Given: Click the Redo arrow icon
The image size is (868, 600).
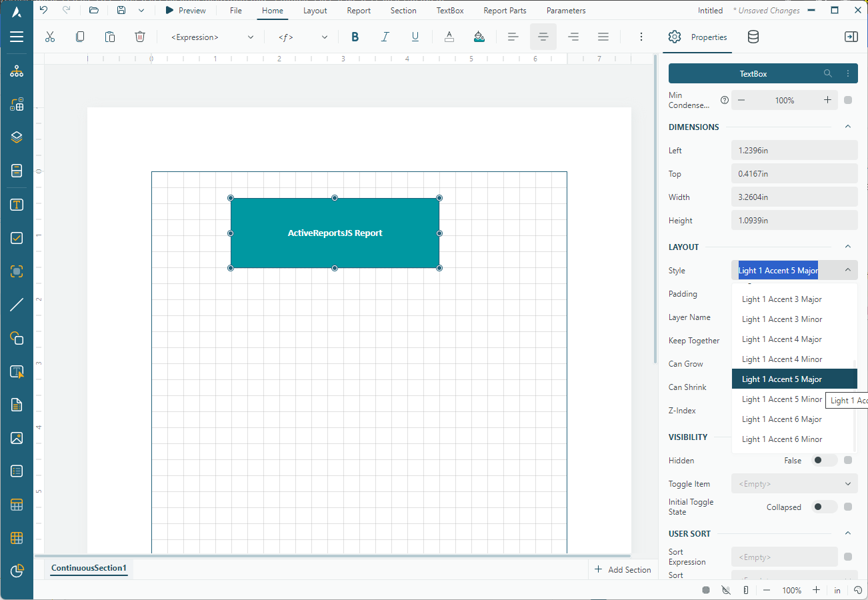Looking at the screenshot, I should (x=66, y=10).
